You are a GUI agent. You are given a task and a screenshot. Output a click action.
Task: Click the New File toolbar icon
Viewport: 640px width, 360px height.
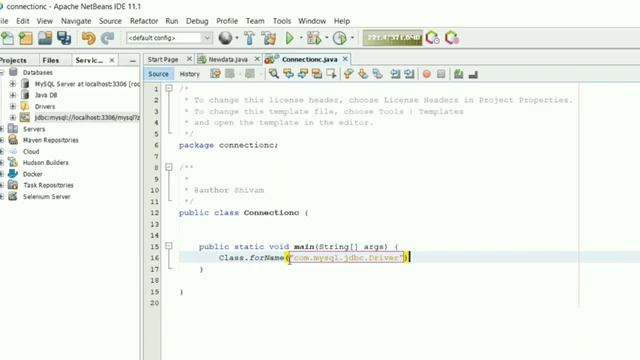tap(7, 38)
